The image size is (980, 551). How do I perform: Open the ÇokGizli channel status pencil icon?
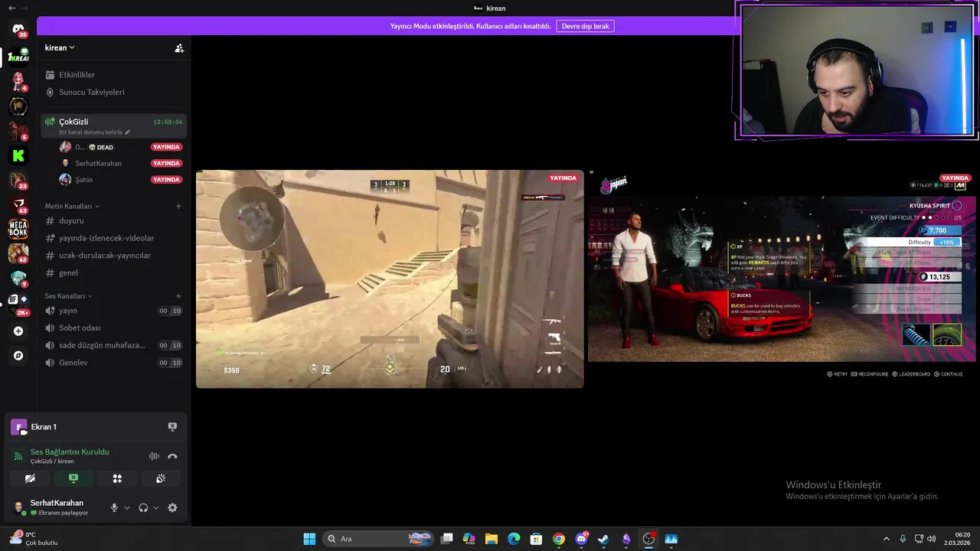pyautogui.click(x=128, y=132)
